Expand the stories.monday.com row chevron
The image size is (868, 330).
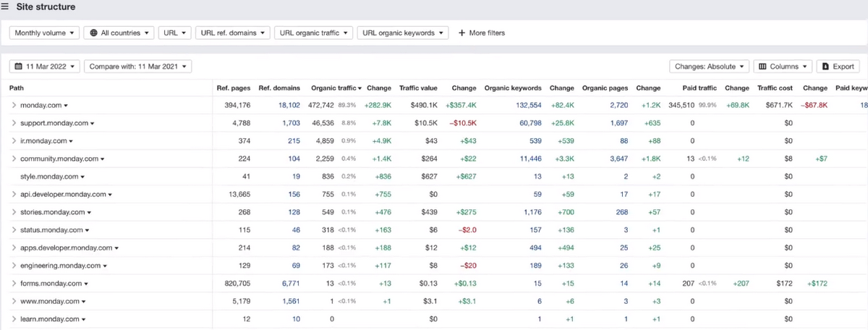[13, 212]
